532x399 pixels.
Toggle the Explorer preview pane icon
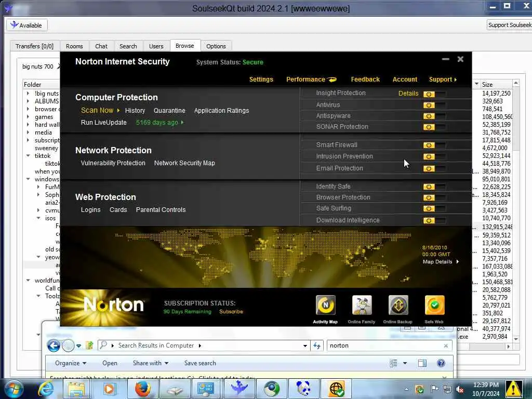click(x=422, y=363)
